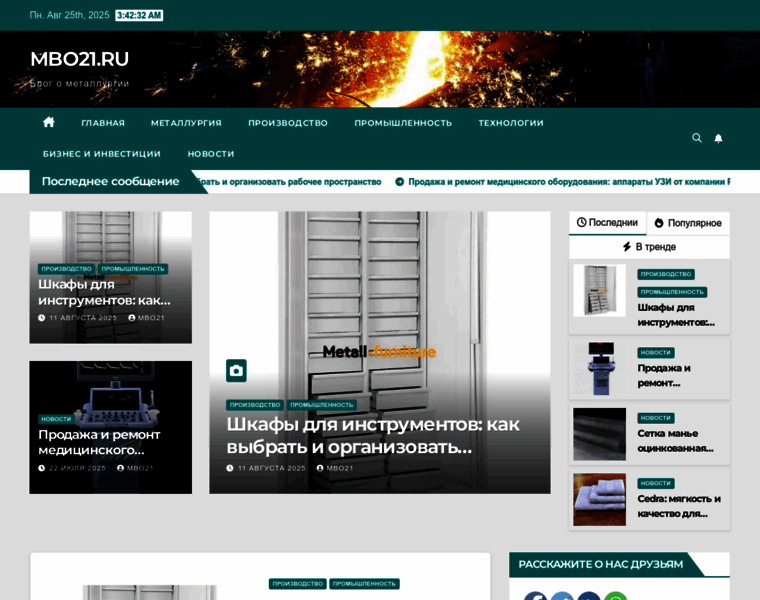Open БИЗНЕС И ИНВЕСТИЦИИ menu item
The image size is (760, 600).
pyautogui.click(x=102, y=154)
